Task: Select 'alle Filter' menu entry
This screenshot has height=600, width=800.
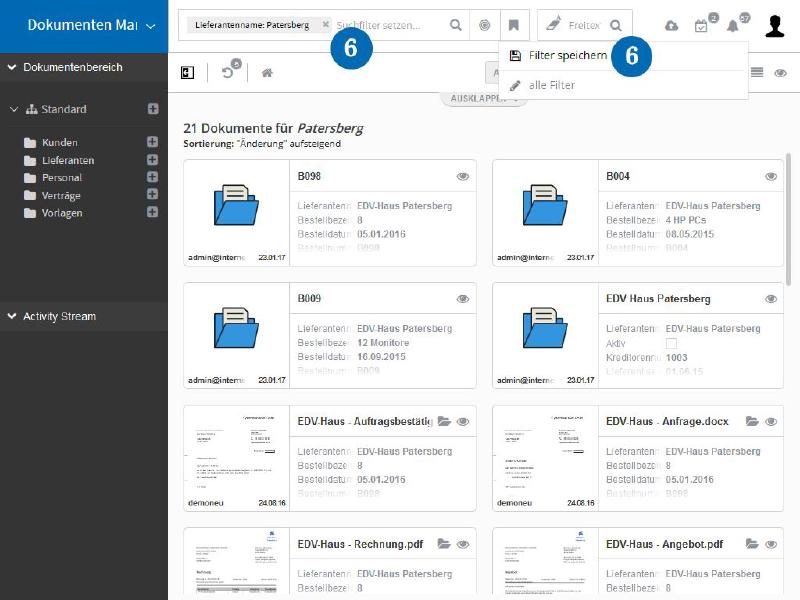Action: coord(551,85)
